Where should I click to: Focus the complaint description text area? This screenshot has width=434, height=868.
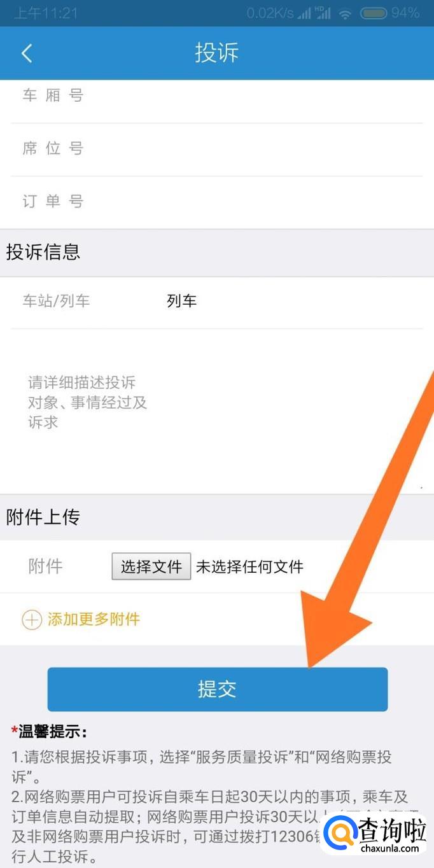click(x=217, y=410)
